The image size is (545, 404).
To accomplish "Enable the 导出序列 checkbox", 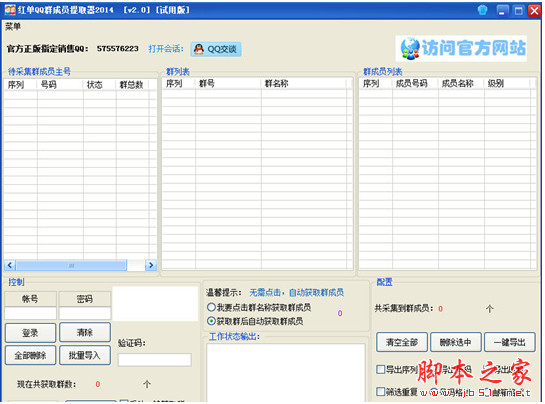I will click(x=381, y=369).
